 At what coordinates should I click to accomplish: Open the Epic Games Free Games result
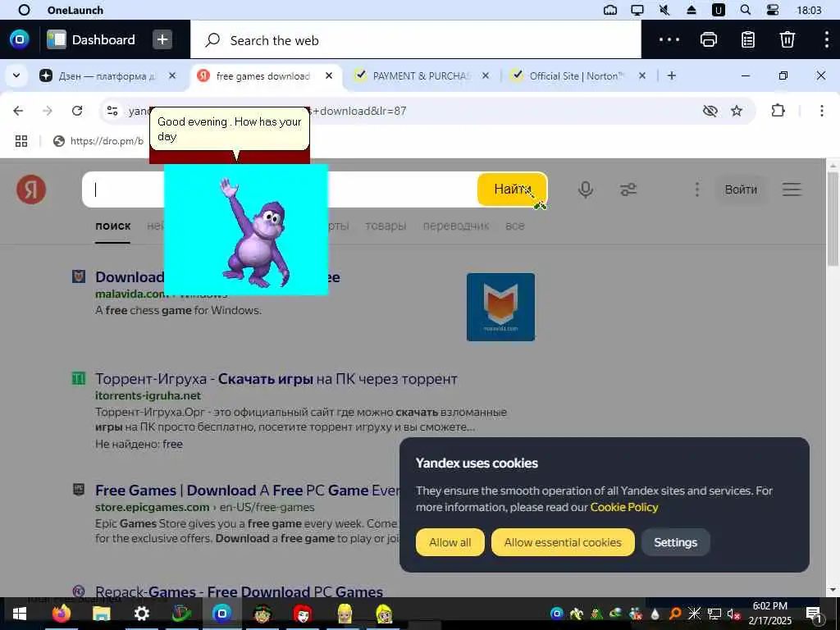[x=248, y=491]
